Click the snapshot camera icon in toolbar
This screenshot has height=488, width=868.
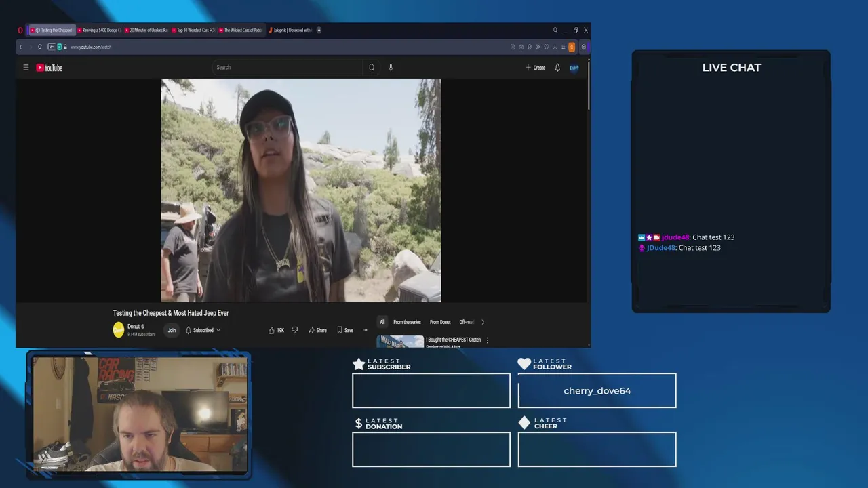click(x=521, y=47)
